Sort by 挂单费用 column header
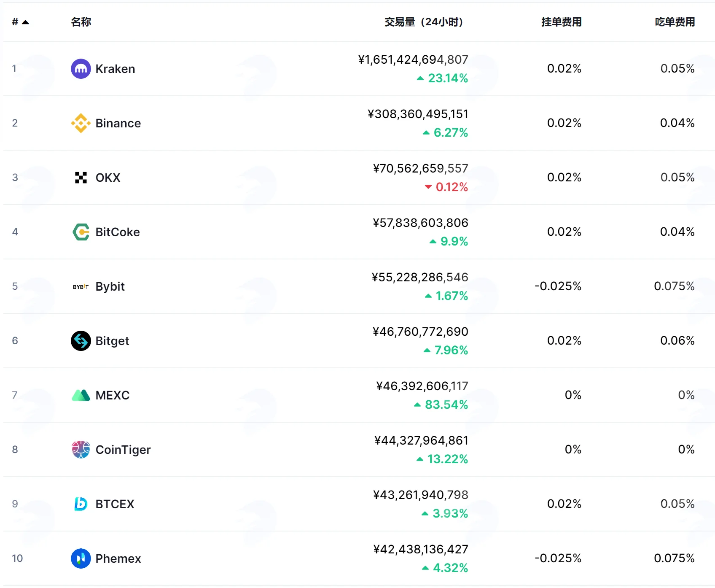The height and width of the screenshot is (588, 715). pos(562,22)
